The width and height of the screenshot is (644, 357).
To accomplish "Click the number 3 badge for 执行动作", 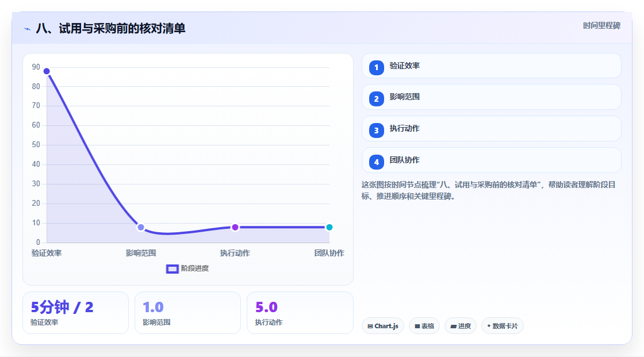I will (376, 130).
